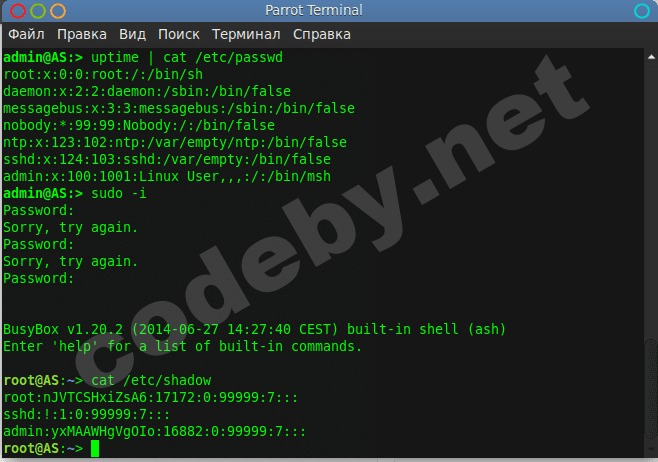
Task: Click the red circle window button
Action: (18, 11)
